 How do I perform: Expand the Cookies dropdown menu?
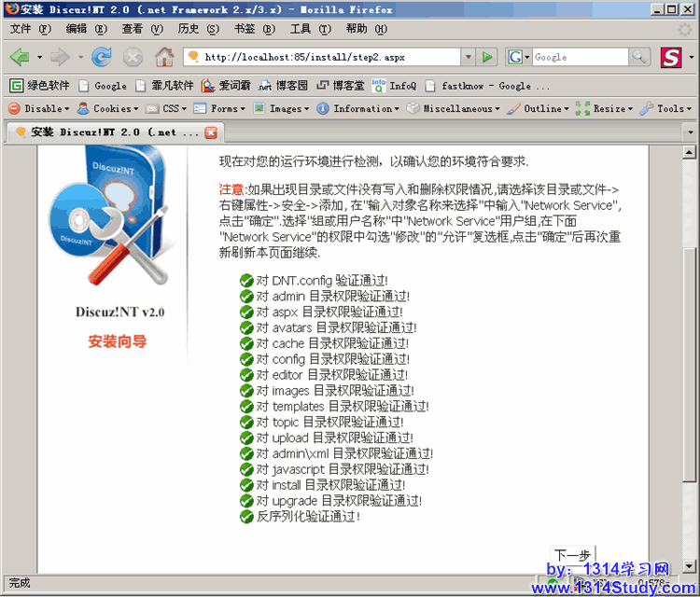tap(107, 108)
